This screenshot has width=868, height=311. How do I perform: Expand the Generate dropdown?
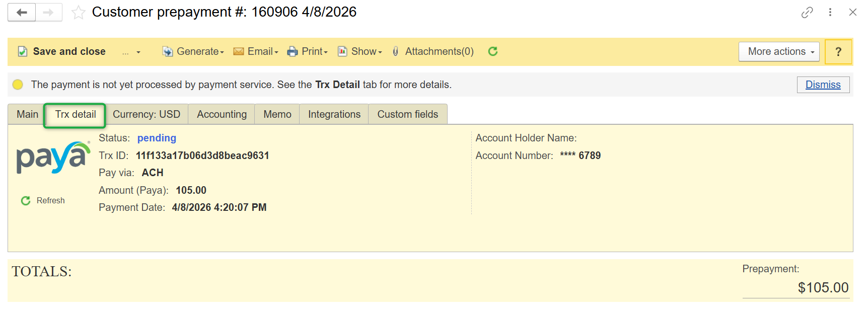tap(193, 51)
